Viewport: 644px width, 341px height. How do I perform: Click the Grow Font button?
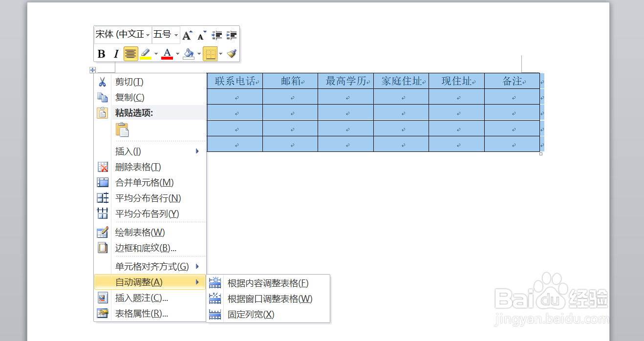click(x=187, y=35)
